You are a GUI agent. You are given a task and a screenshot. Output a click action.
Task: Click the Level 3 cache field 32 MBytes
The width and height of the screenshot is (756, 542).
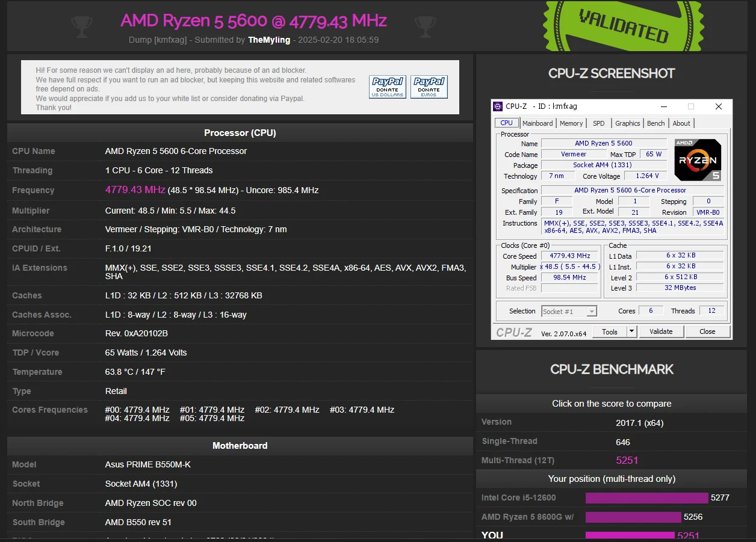click(680, 288)
